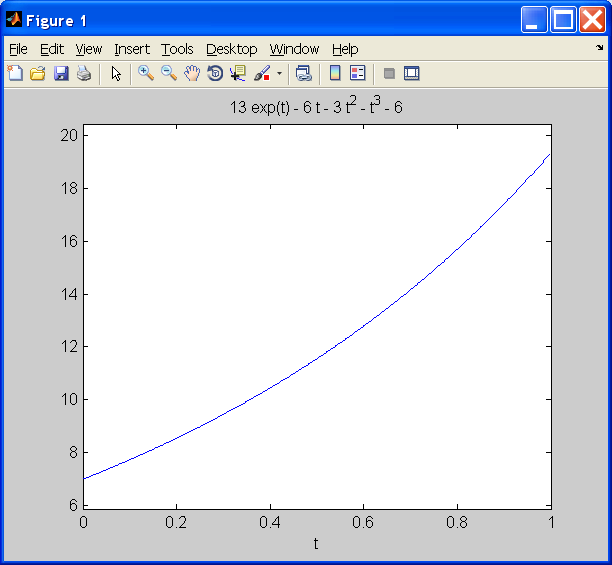The image size is (612, 565).
Task: Enable the Data Cursor tool
Action: pyautogui.click(x=238, y=73)
